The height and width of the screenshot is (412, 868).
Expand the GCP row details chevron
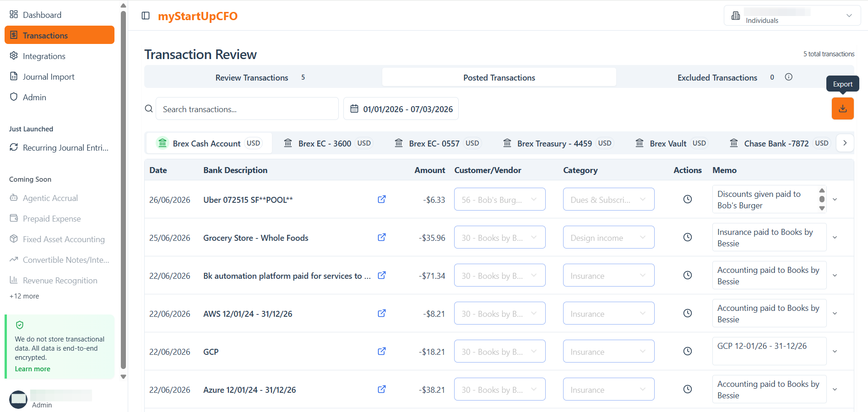(x=835, y=351)
